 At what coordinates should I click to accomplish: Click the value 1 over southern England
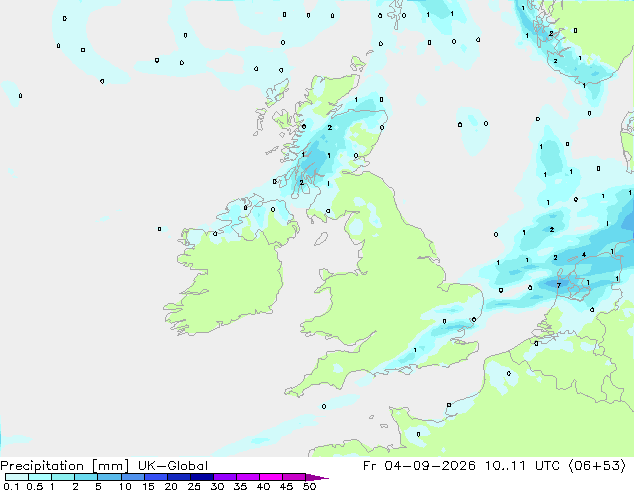click(415, 350)
